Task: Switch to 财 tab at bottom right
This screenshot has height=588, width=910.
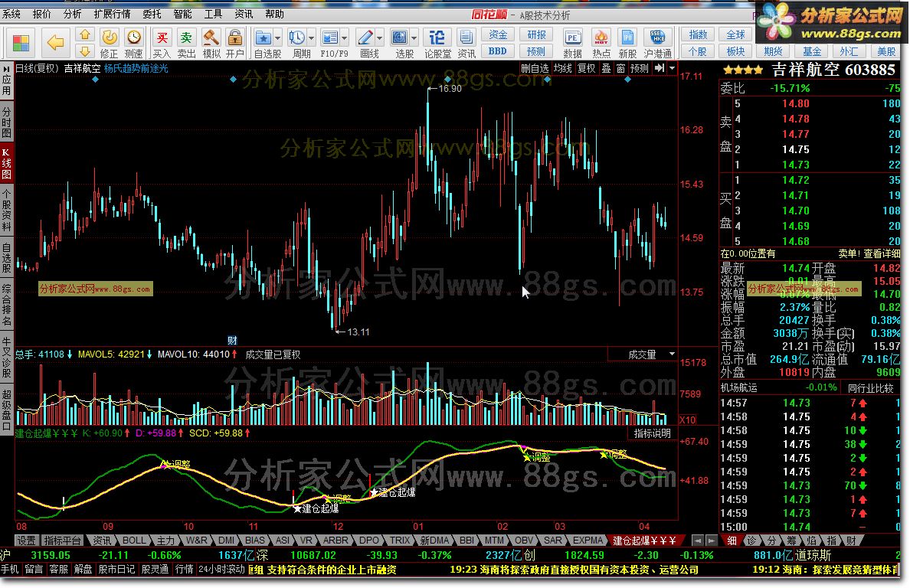Action: coord(851,541)
